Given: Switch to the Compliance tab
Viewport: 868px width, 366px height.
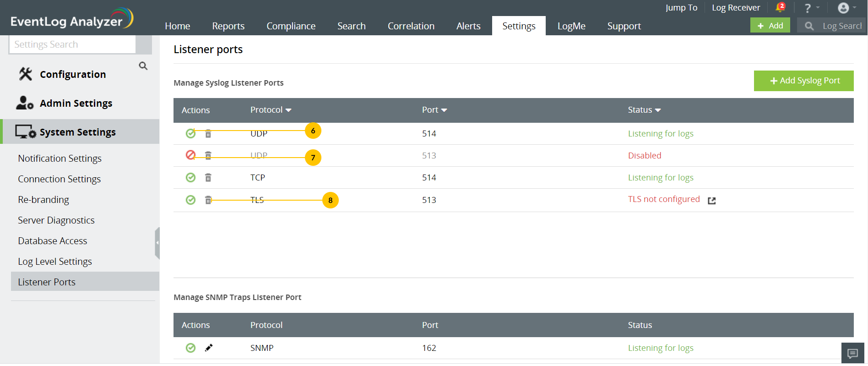Looking at the screenshot, I should coord(291,26).
